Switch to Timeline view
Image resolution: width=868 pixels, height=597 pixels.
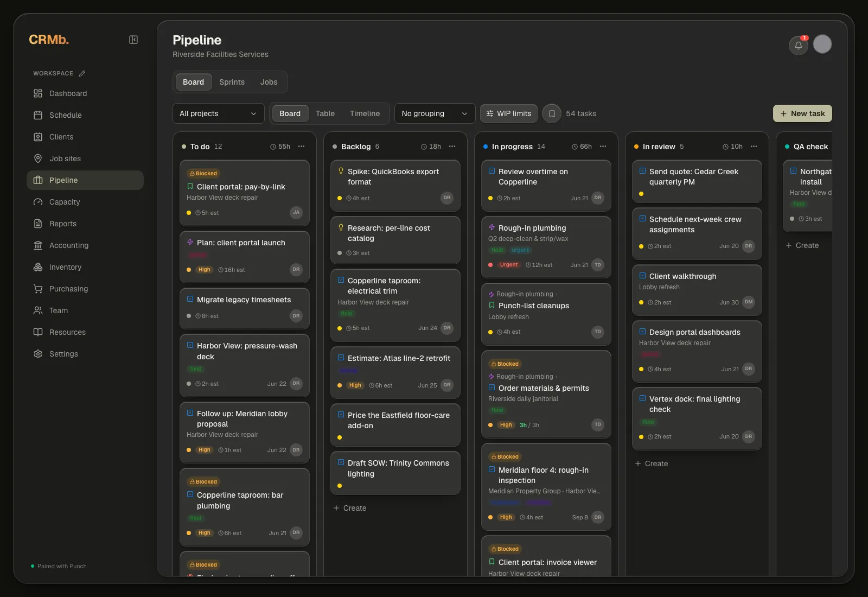coord(365,113)
